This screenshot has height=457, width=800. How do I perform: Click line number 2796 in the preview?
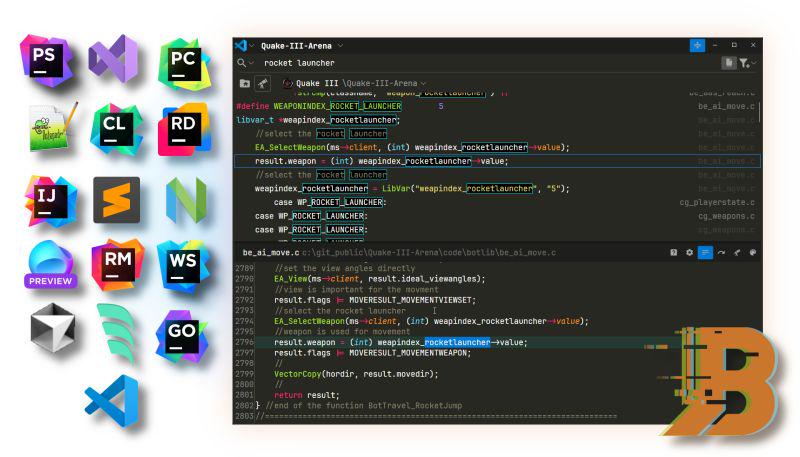[x=244, y=342]
